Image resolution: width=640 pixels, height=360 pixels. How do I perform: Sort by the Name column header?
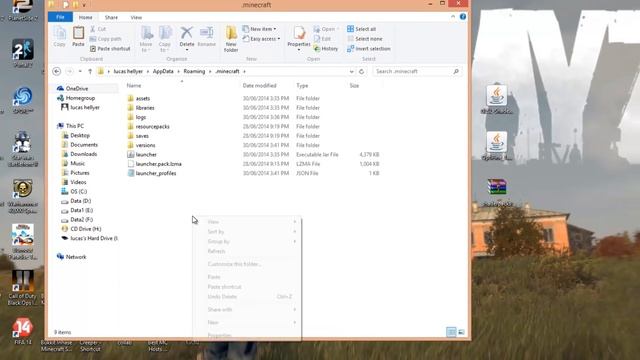(x=134, y=86)
